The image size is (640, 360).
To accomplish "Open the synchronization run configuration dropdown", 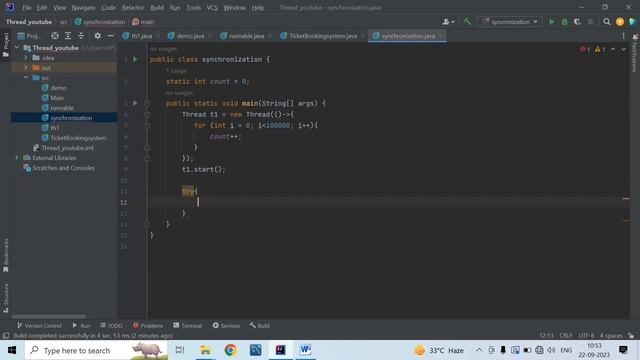I will point(510,22).
